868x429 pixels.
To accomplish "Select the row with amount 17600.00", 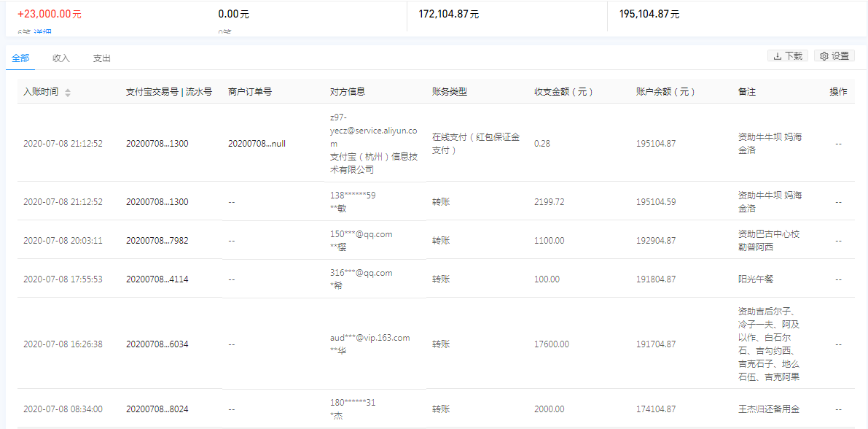I will [x=552, y=344].
